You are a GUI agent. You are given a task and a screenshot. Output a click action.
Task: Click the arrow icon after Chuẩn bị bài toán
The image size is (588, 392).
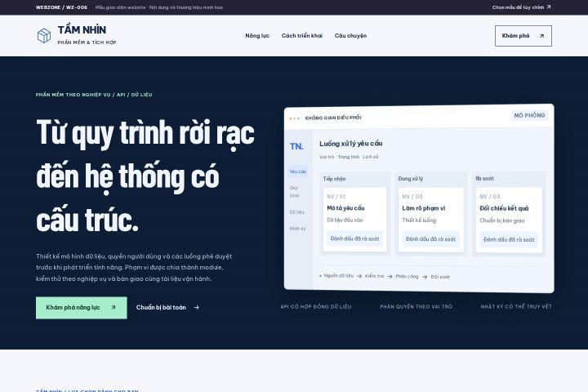tap(196, 307)
